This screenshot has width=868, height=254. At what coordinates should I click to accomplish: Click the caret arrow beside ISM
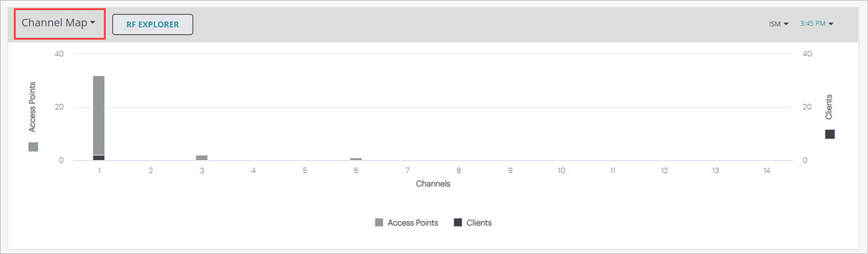pyautogui.click(x=786, y=25)
